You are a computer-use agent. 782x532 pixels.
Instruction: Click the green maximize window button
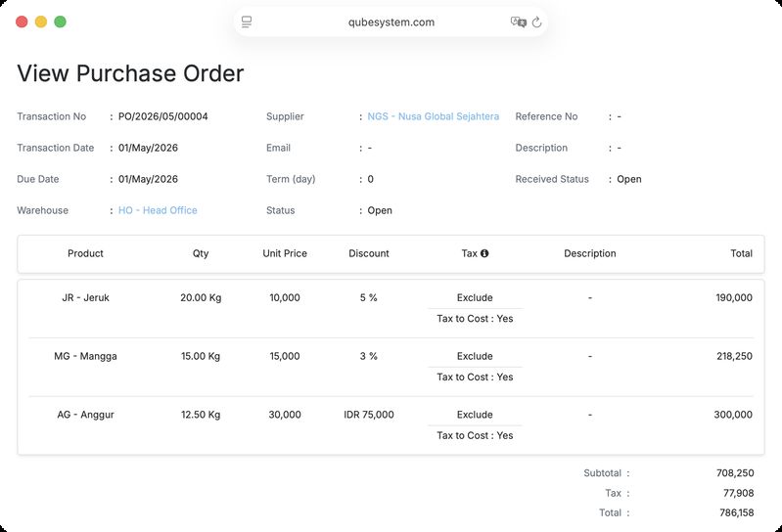pos(61,22)
